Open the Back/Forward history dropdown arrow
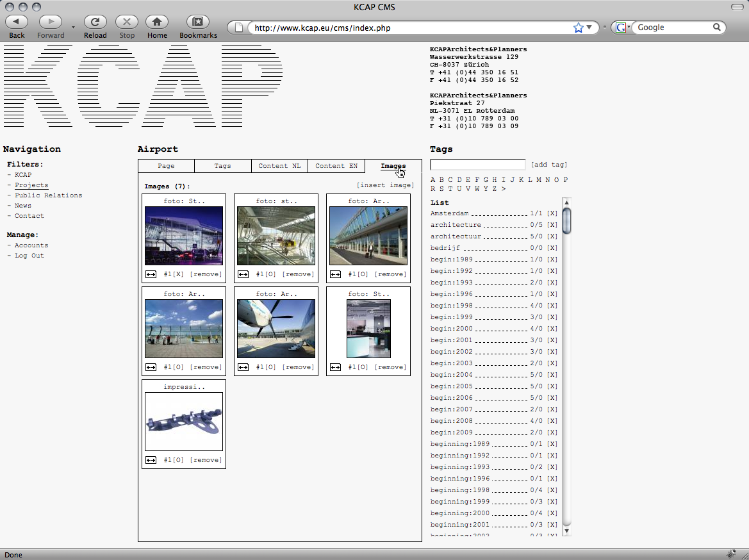 coord(73,28)
